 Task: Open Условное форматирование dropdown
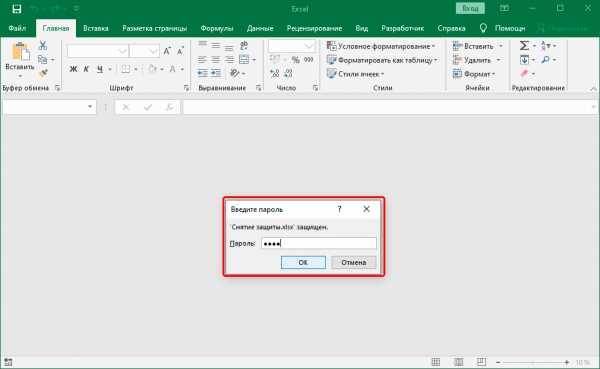coord(381,46)
